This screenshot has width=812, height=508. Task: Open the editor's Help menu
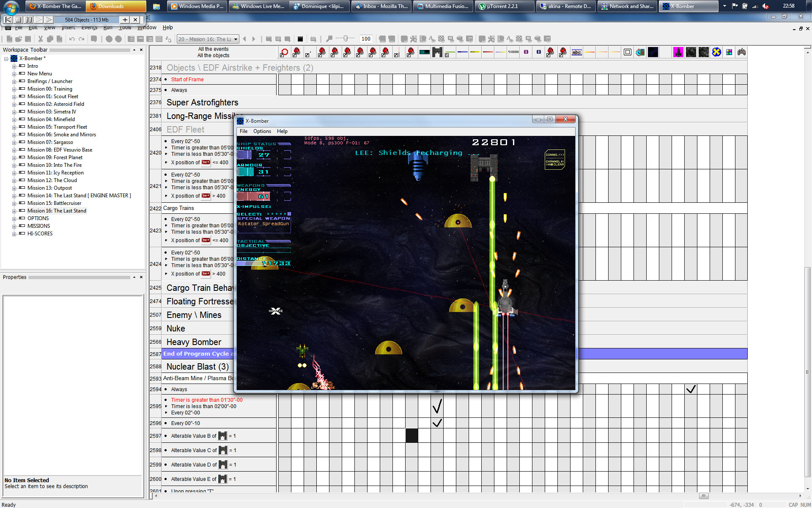pos(168,28)
